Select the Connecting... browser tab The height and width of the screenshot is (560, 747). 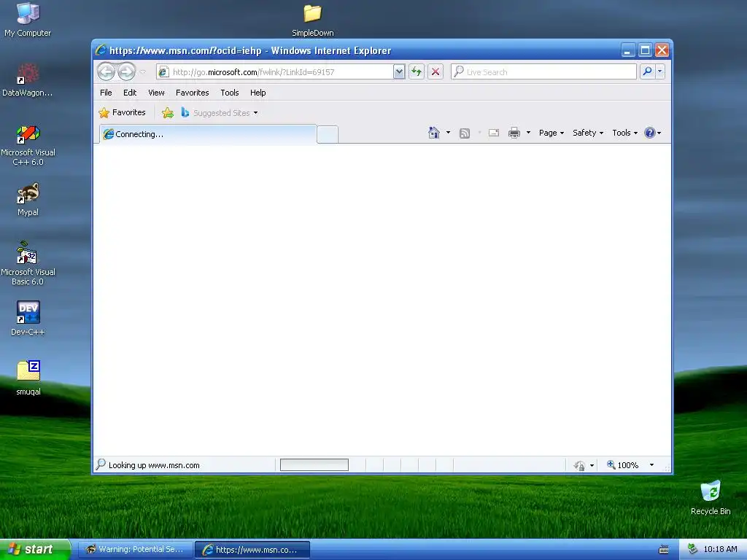tap(208, 134)
